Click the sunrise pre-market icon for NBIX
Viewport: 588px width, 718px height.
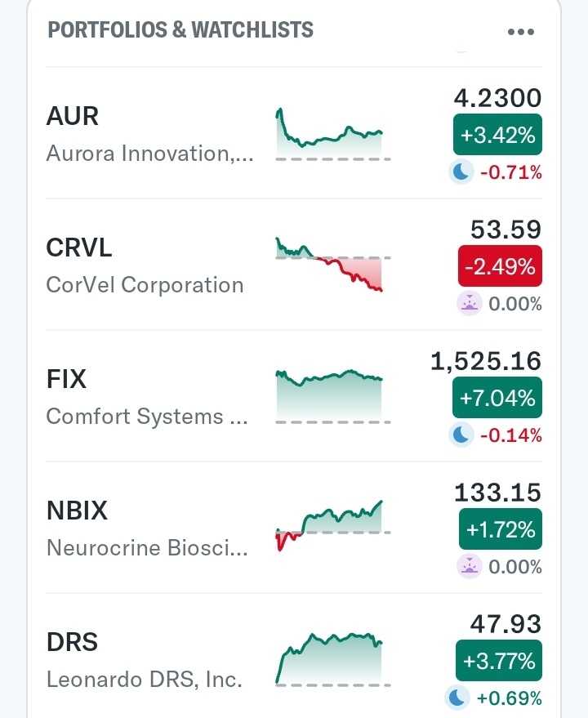(470, 567)
